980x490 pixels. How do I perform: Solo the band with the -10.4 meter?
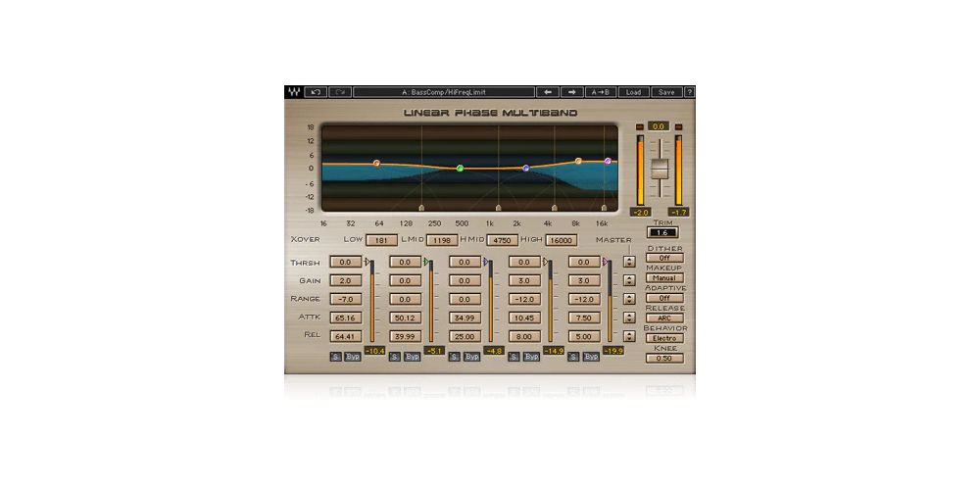pos(335,357)
